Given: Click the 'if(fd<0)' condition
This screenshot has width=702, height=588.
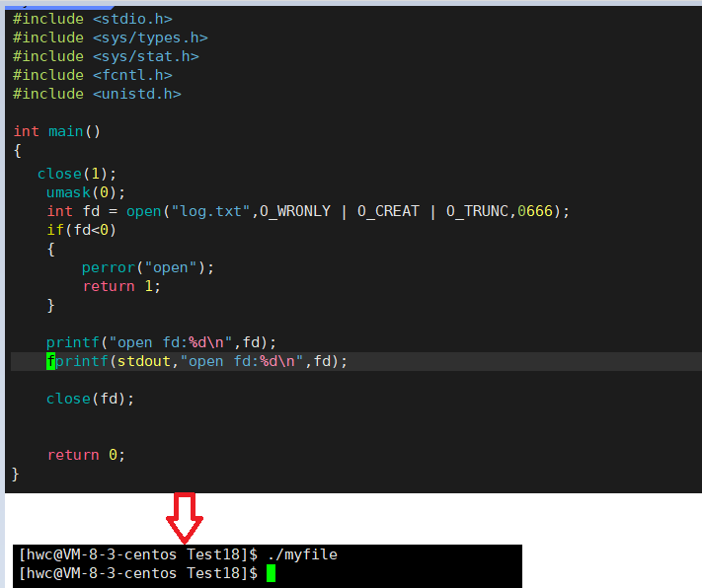Looking at the screenshot, I should [x=82, y=230].
